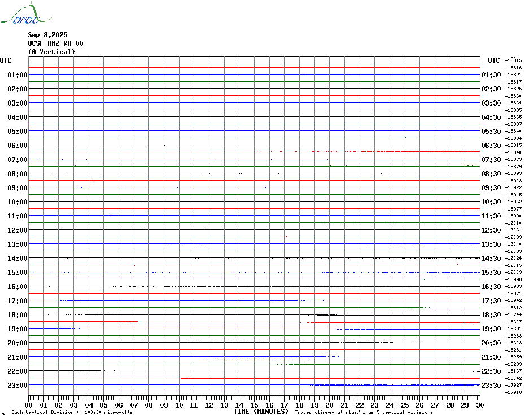The height and width of the screenshot is (420, 525).
Task: Click minute '28' on the bottom time axis
Action: tap(450, 405)
